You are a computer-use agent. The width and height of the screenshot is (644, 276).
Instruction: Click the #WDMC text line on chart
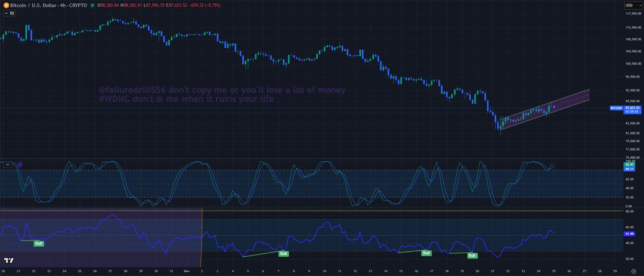[x=187, y=99]
